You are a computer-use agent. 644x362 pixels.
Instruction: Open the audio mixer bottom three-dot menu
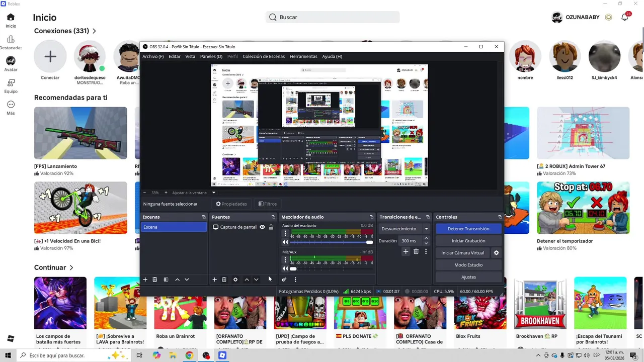295,280
